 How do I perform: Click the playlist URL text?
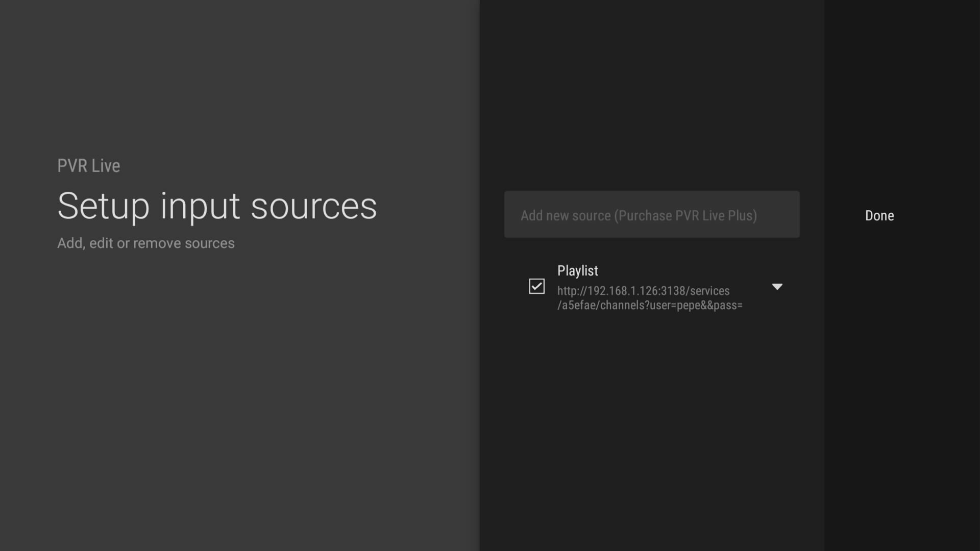[x=649, y=298]
